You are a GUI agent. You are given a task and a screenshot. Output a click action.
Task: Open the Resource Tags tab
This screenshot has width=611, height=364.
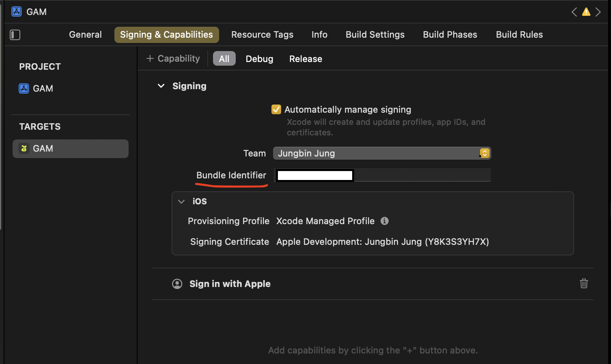(262, 35)
